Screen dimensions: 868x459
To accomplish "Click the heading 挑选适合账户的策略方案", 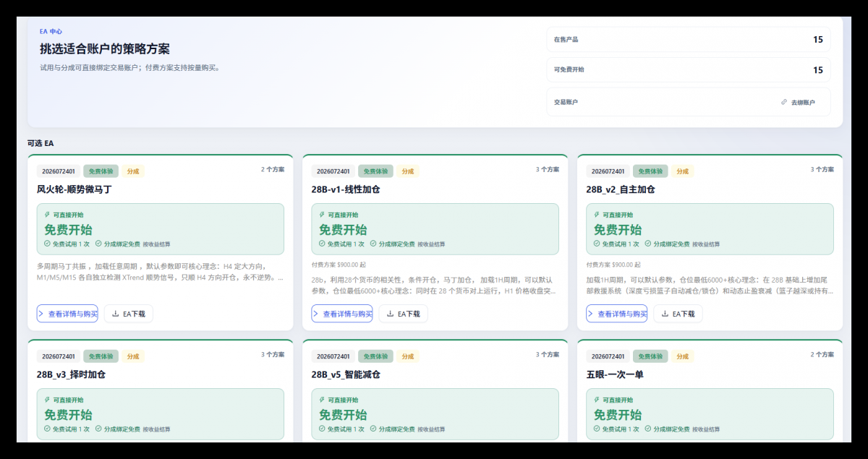I will coord(105,49).
